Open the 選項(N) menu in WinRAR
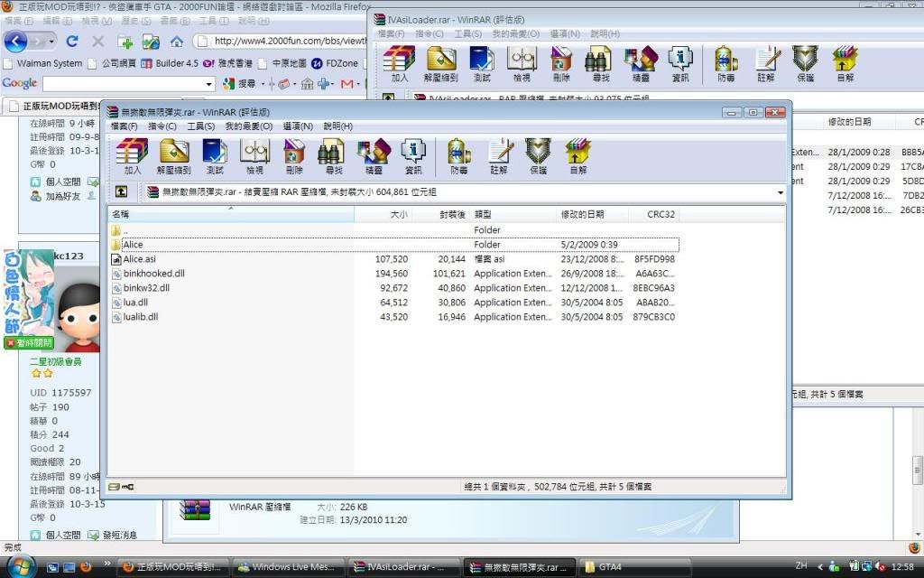The width and height of the screenshot is (924, 578). coord(298,126)
